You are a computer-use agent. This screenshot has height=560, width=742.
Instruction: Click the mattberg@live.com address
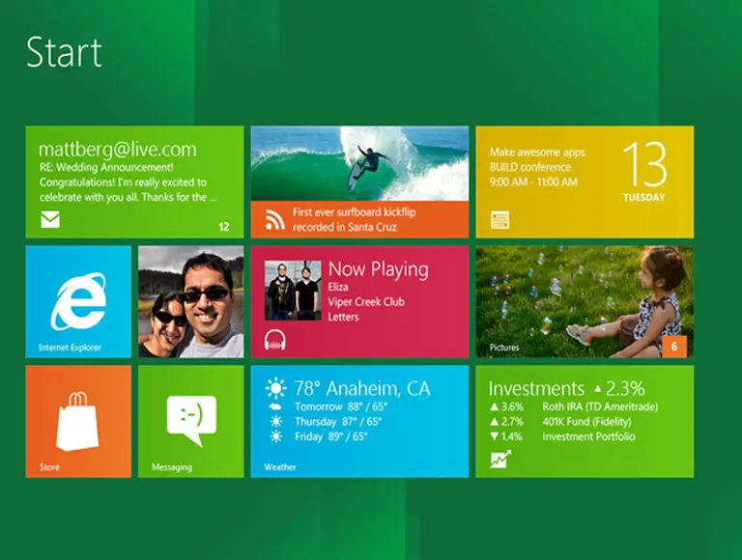(x=117, y=150)
